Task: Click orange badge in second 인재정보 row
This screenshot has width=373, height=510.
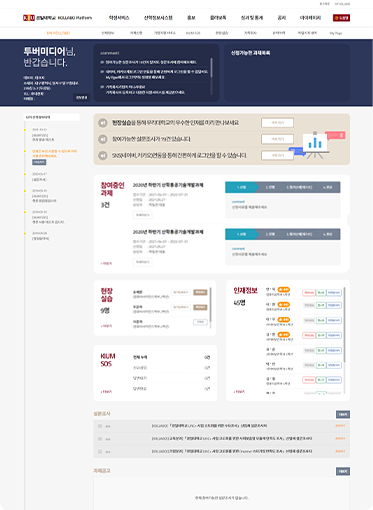Action: coord(284,304)
